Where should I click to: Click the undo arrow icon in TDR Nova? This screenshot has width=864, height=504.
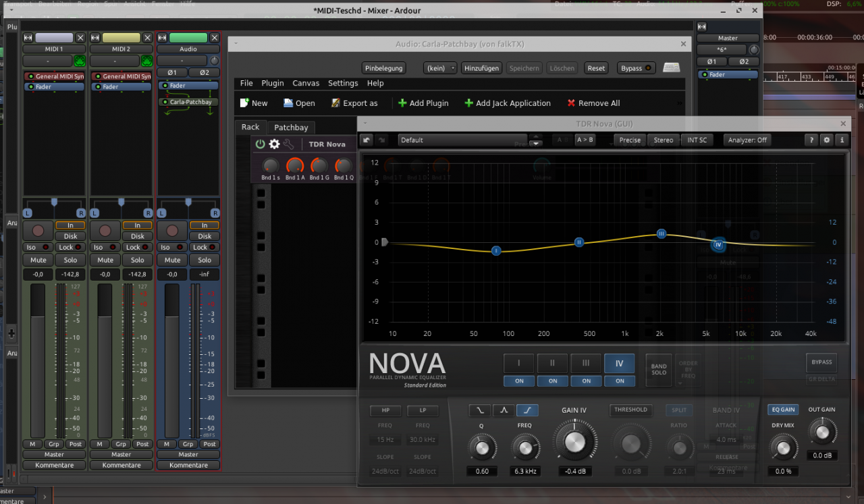[x=367, y=140]
